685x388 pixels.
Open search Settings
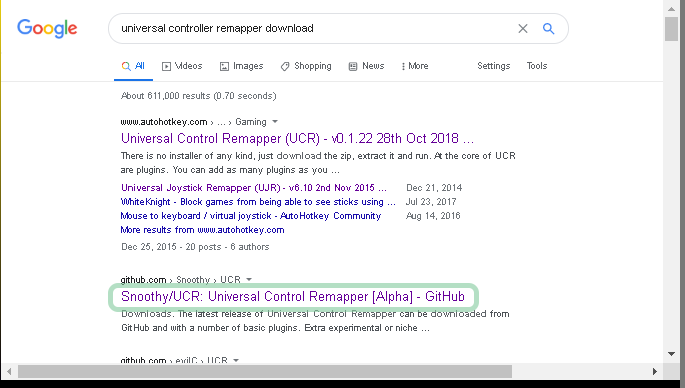pyautogui.click(x=494, y=66)
